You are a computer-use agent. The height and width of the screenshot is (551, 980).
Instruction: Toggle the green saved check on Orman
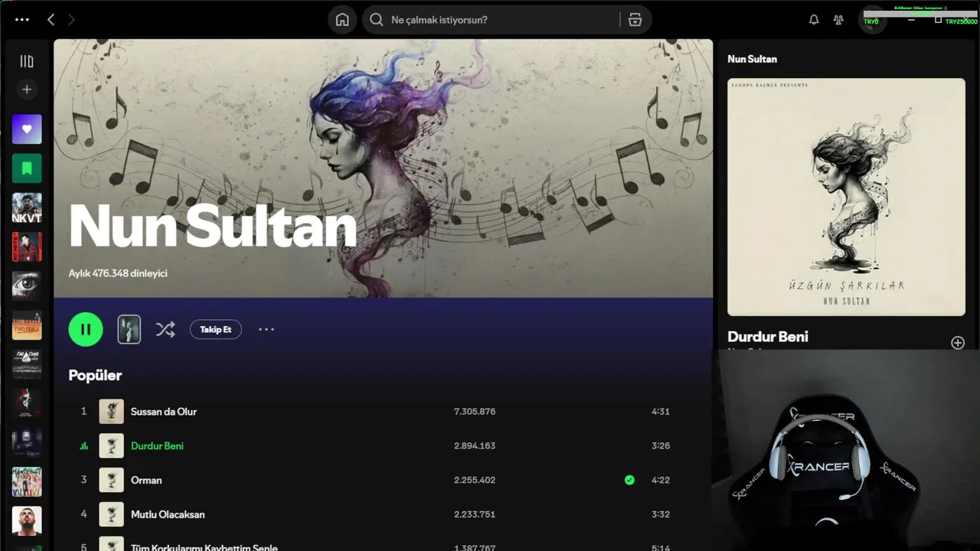[629, 480]
